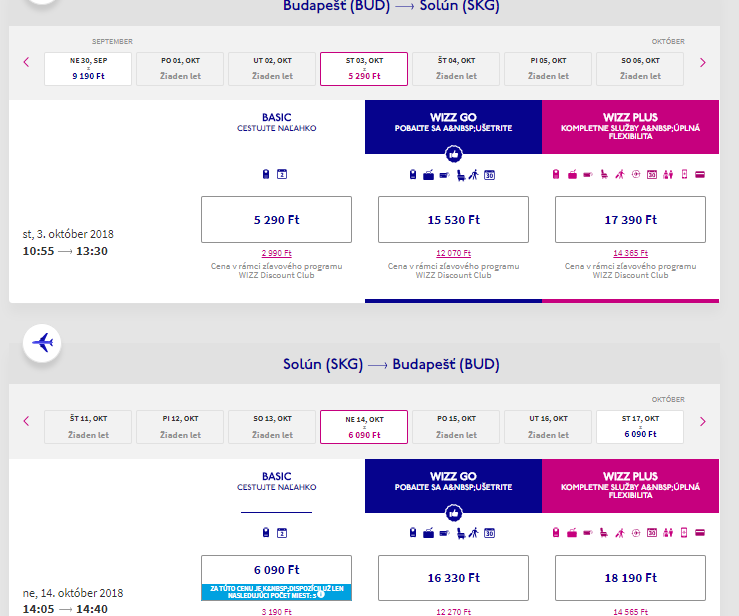The height and width of the screenshot is (616, 739).
Task: Show later return dates with the right arrow
Action: 703,421
